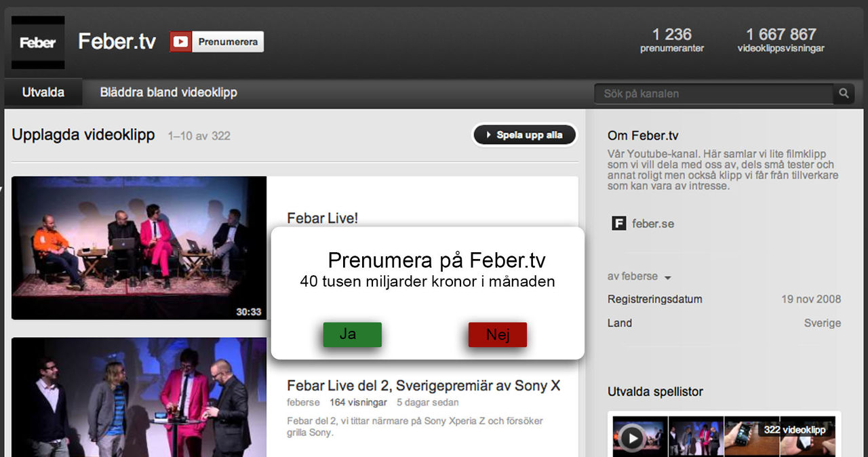Click the feber.se F icon
Screen dimensions: 868x457
tap(617, 223)
